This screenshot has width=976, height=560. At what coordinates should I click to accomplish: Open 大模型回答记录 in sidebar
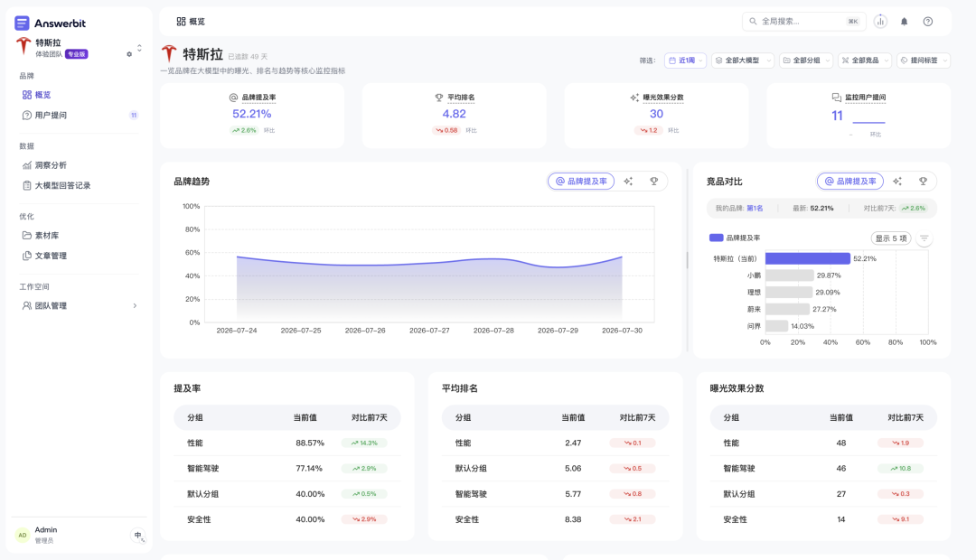click(79, 185)
